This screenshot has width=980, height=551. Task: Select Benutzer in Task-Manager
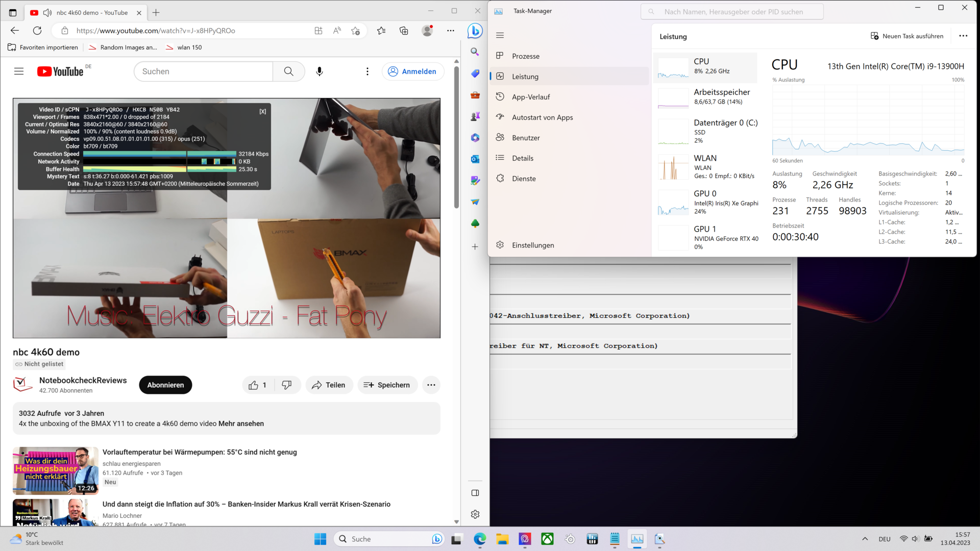tap(569, 138)
